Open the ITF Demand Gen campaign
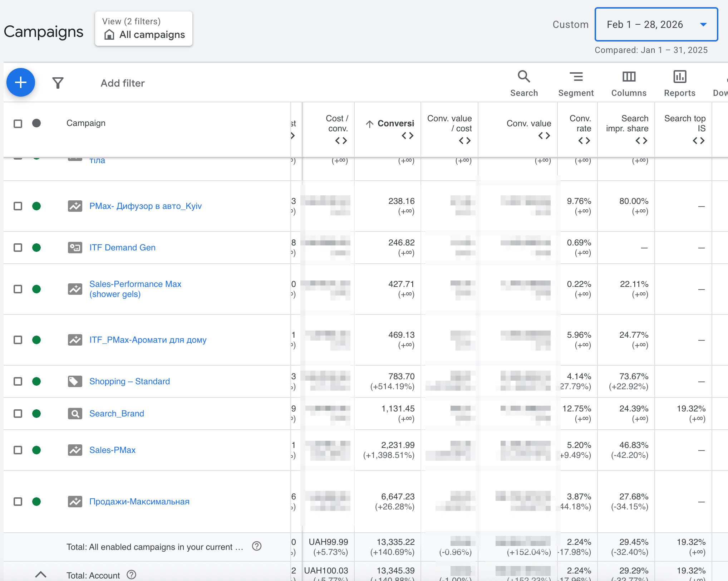The image size is (728, 581). (122, 248)
